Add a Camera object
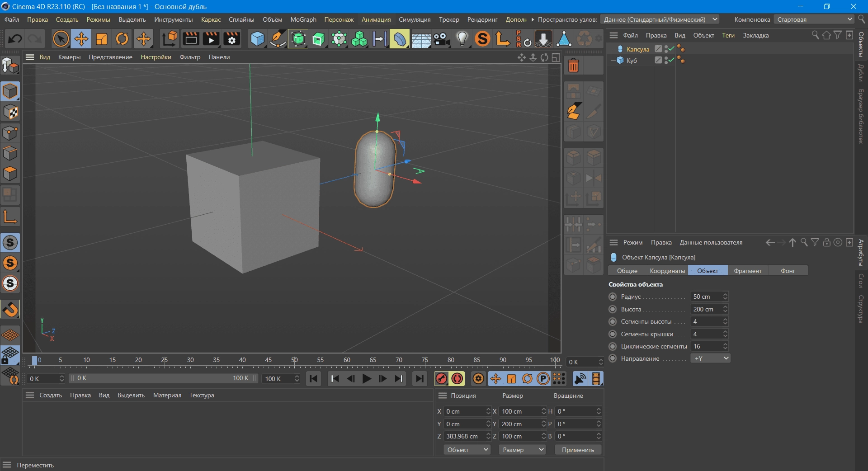Screen dimensions: 868x471 442,39
